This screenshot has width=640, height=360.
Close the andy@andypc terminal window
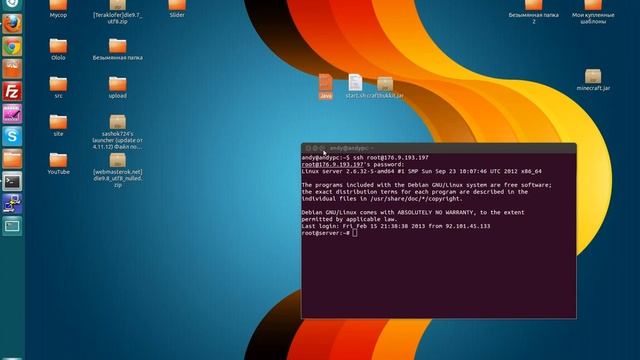tap(308, 148)
